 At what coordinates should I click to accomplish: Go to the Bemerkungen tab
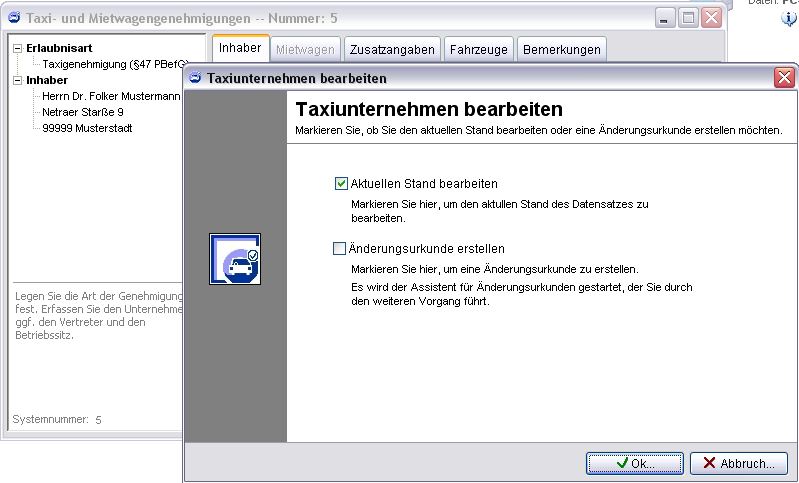[561, 49]
